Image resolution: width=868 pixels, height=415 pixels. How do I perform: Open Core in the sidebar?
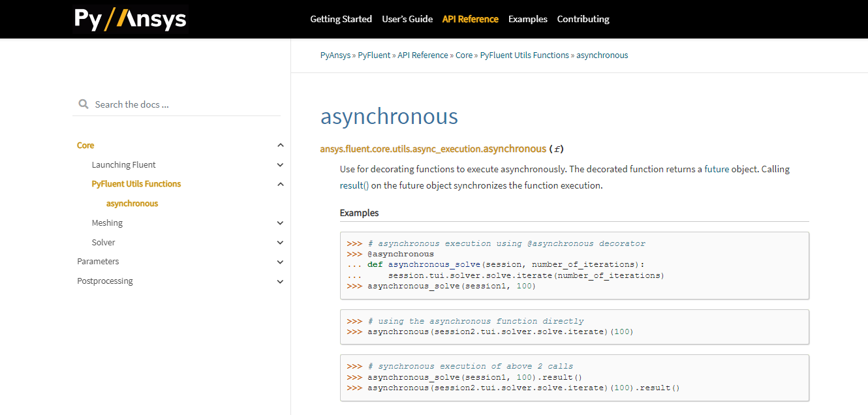(85, 146)
